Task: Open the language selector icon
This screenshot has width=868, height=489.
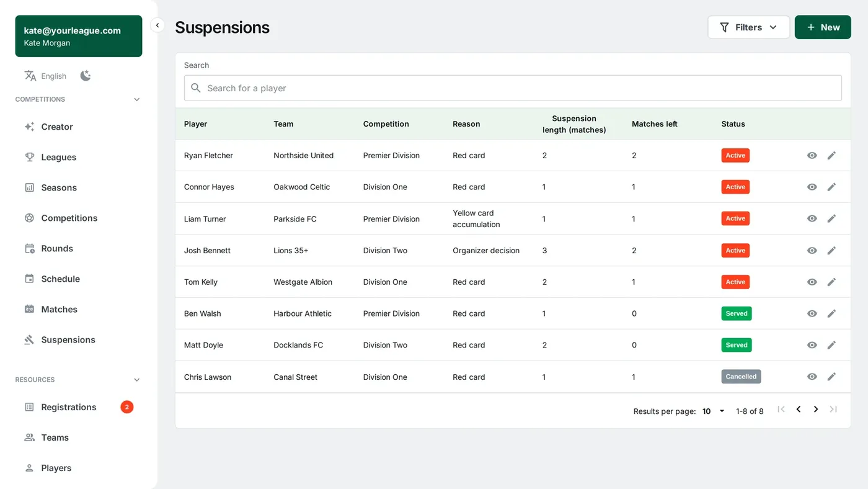Action: (x=30, y=76)
